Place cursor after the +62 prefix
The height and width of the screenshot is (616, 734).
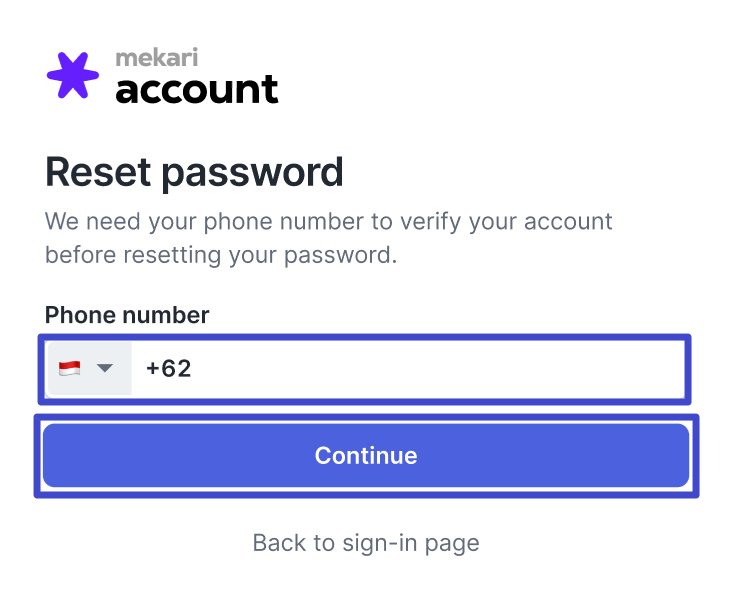click(x=193, y=369)
